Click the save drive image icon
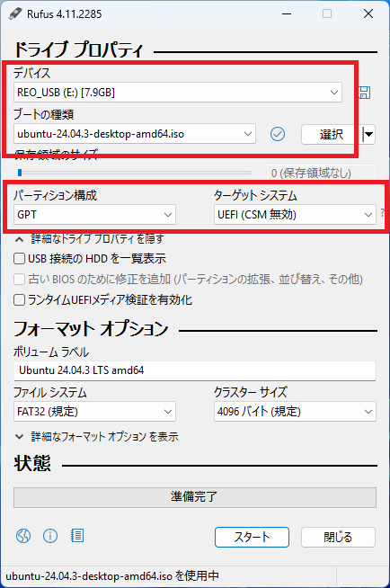Screen dimensions: 390x588 tap(365, 93)
